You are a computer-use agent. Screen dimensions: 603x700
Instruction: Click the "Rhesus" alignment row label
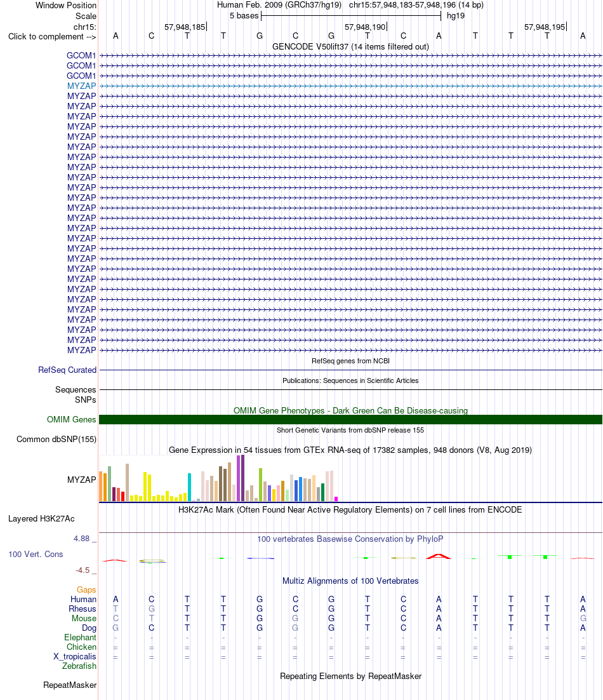(83, 609)
